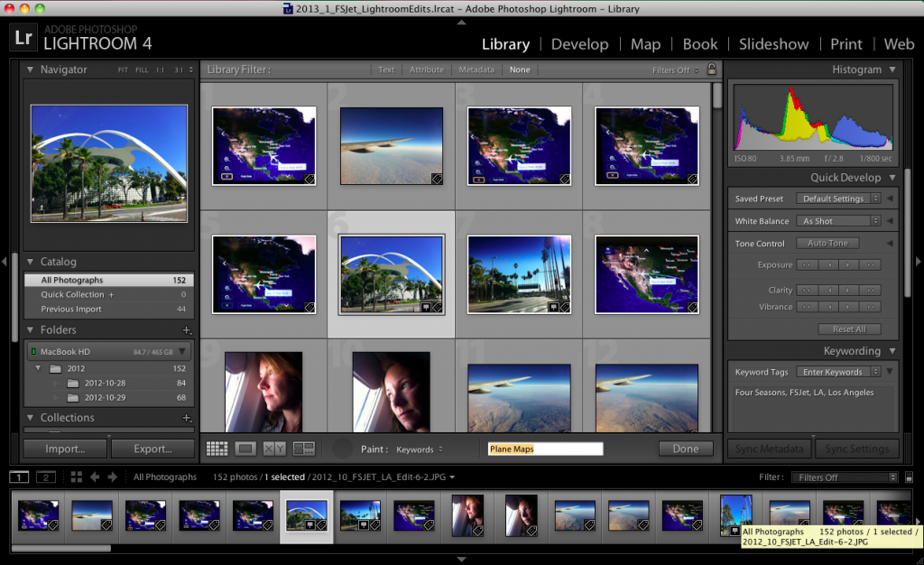Image resolution: width=924 pixels, height=565 pixels.
Task: Select main window display button 1
Action: pos(19,477)
